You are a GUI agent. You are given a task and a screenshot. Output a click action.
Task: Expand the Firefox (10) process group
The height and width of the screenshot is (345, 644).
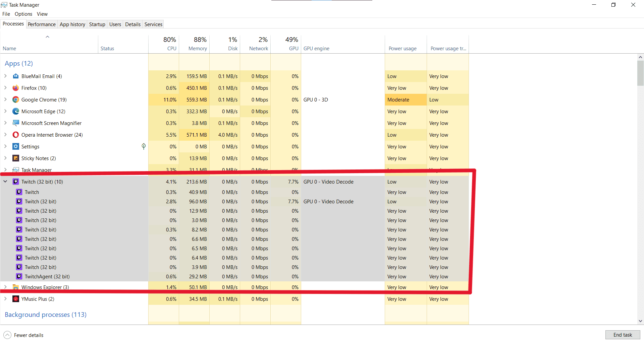5,88
